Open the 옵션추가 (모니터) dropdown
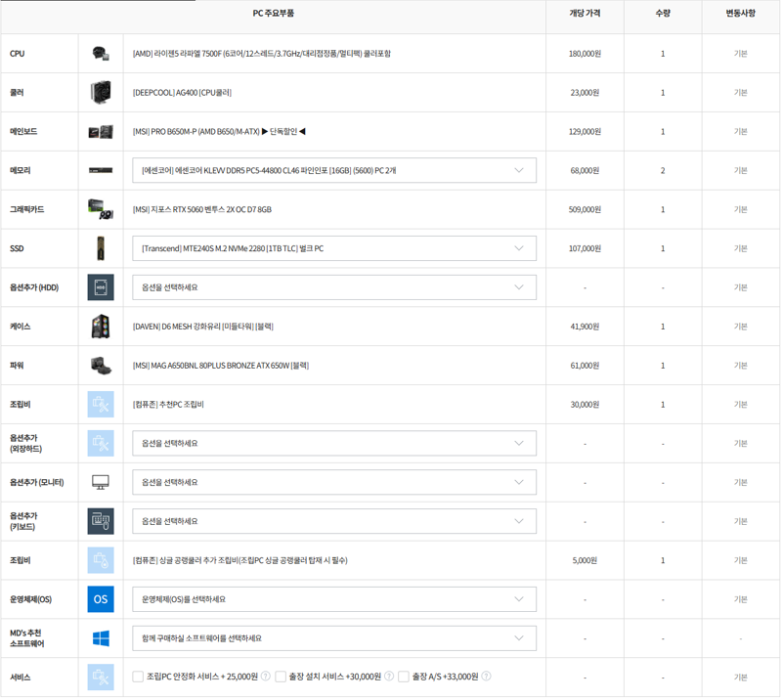The image size is (782, 700). 334,482
